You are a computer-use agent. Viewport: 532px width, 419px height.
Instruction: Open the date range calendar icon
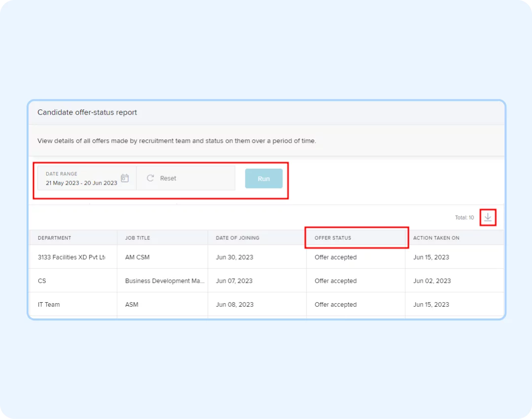(125, 178)
